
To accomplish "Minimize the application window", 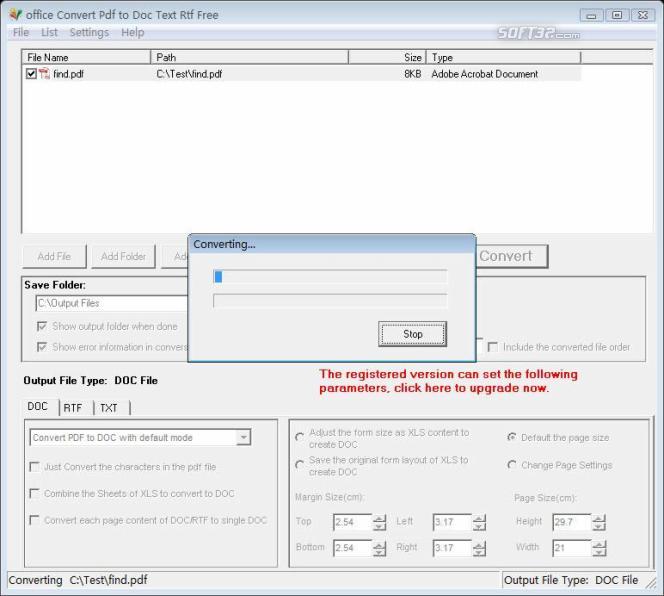I will pos(592,15).
